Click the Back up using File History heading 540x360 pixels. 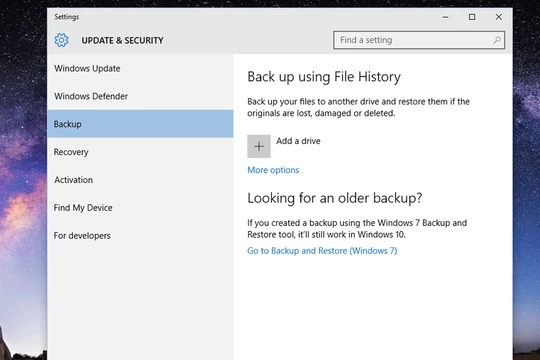pyautogui.click(x=324, y=76)
